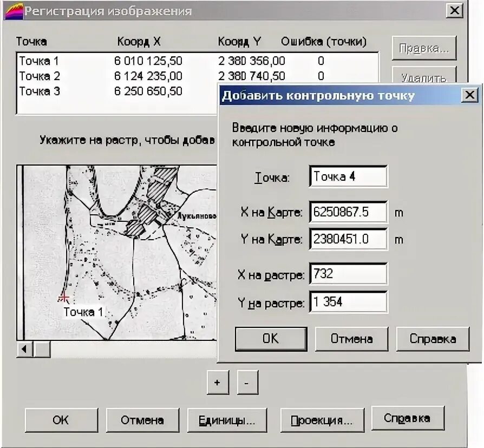The image size is (484, 448).
Task: Open the Единицы... units dialog
Action: 227,420
